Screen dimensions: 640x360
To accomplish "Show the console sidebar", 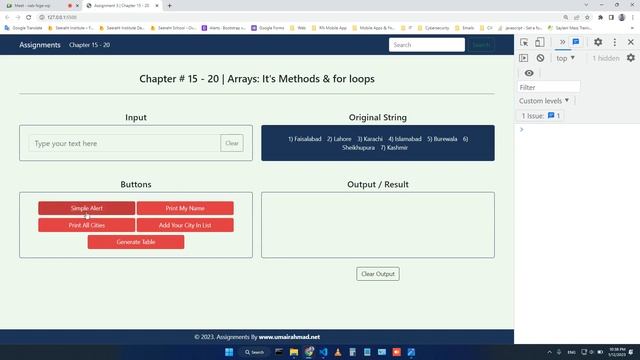I will [524, 58].
